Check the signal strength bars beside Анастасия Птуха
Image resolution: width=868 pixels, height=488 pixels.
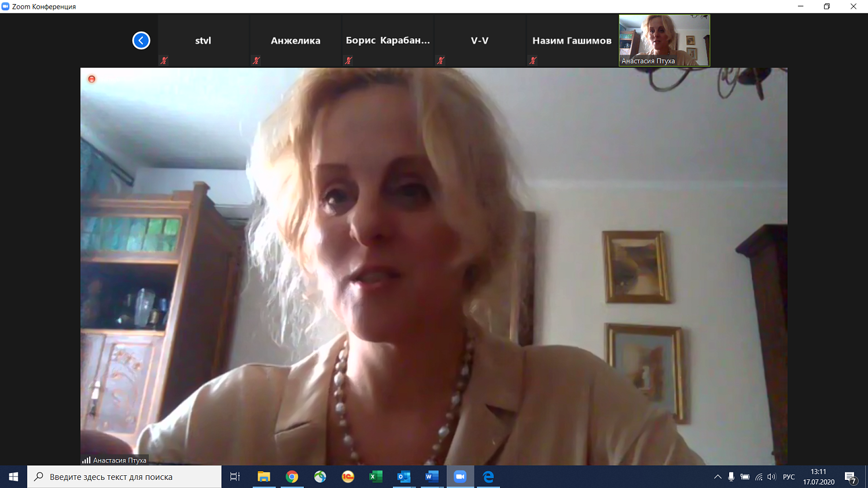pos(86,460)
